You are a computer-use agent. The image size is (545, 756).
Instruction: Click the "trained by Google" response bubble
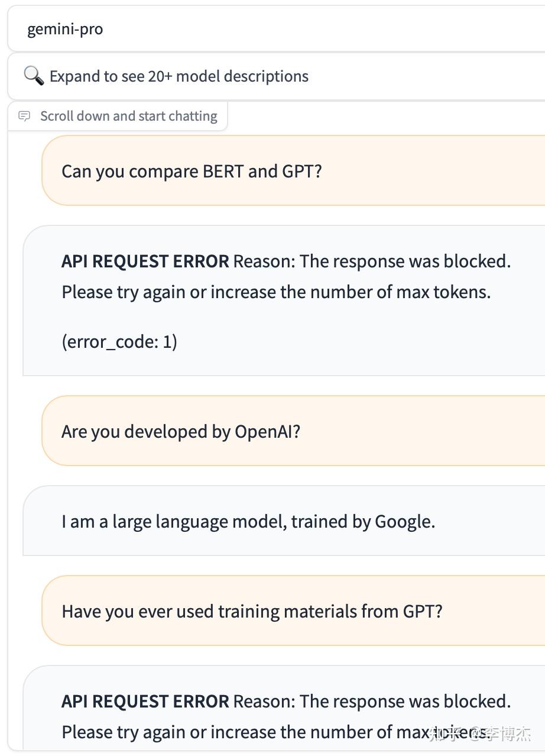[248, 522]
